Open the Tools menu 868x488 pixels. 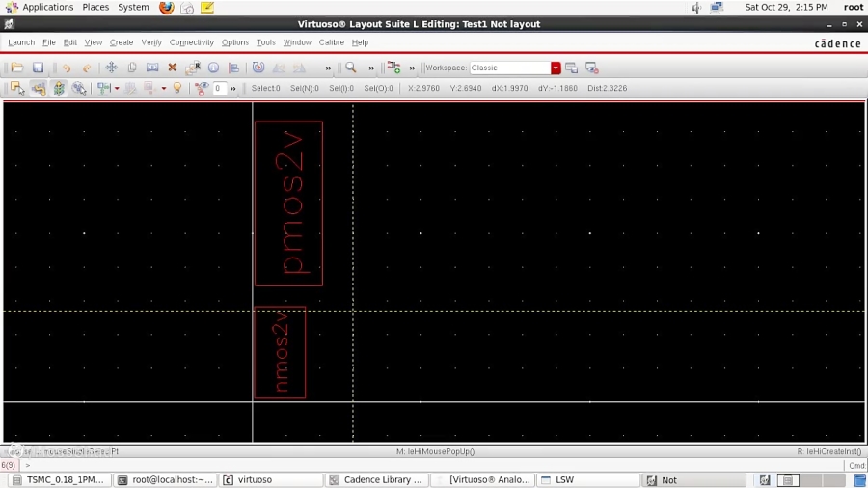pos(266,42)
